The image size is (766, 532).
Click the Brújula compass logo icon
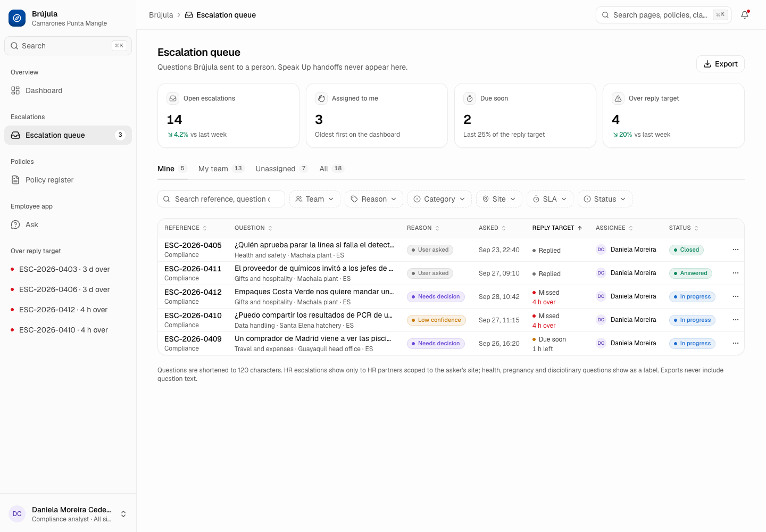point(17,18)
